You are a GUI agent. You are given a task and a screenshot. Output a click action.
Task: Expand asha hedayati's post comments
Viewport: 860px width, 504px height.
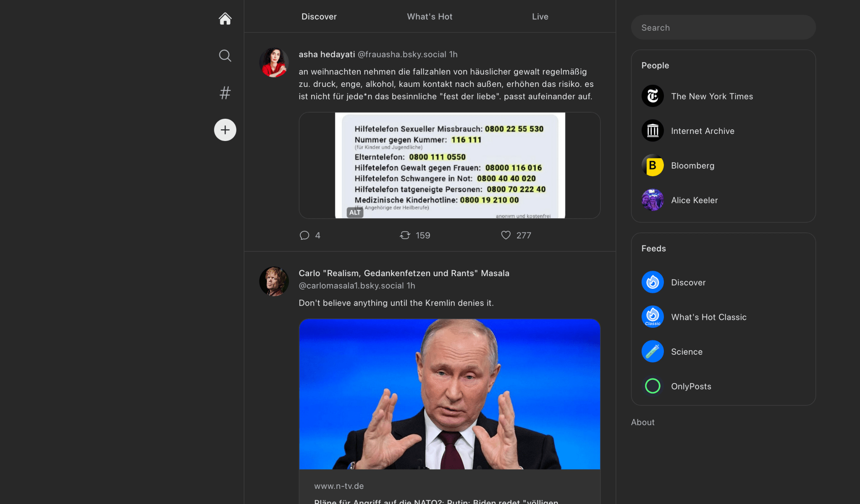click(x=305, y=235)
